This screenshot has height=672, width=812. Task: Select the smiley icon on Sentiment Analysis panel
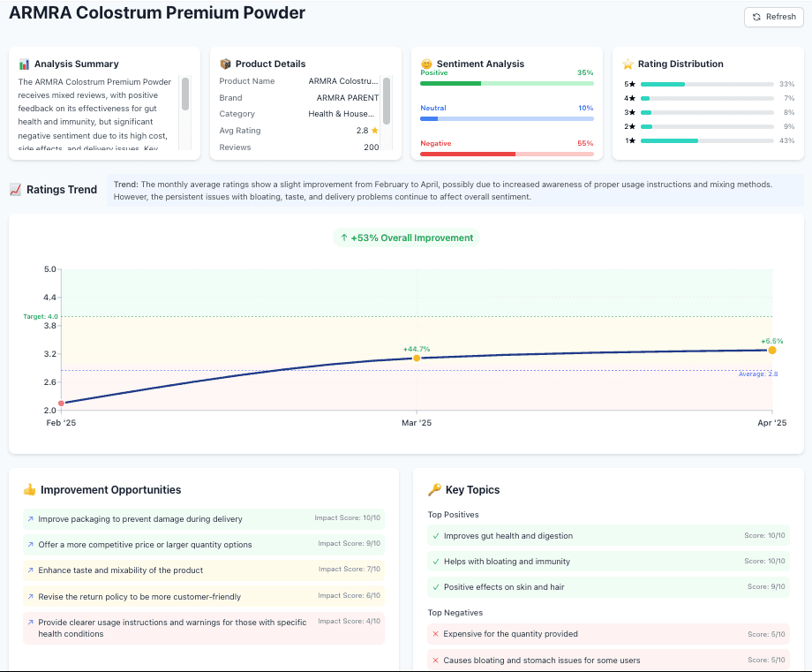425,64
